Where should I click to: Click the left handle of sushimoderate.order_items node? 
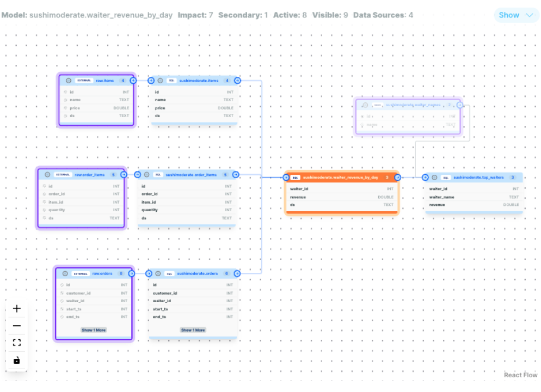click(137, 175)
